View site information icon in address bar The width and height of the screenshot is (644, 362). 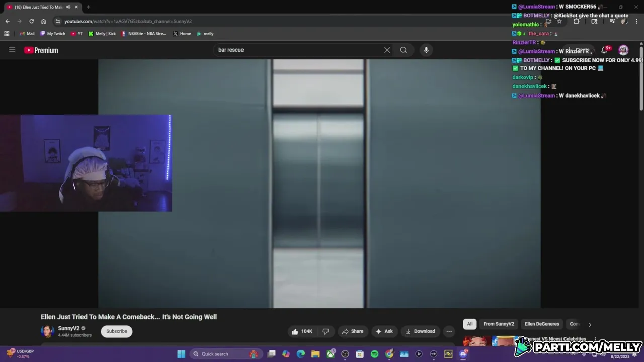point(58,21)
